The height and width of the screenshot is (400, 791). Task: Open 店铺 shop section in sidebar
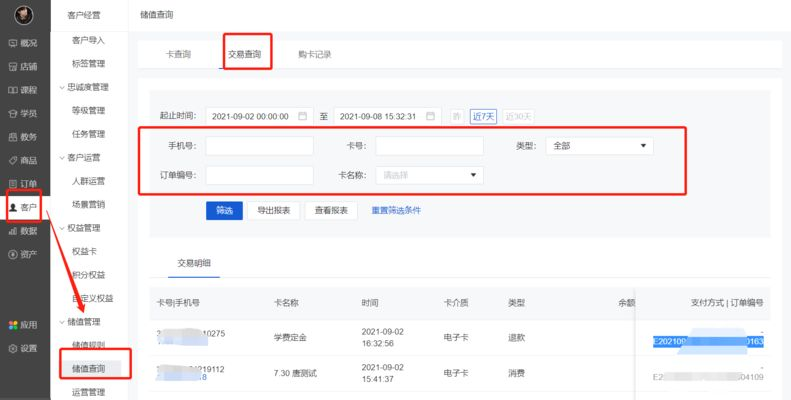pyautogui.click(x=23, y=67)
